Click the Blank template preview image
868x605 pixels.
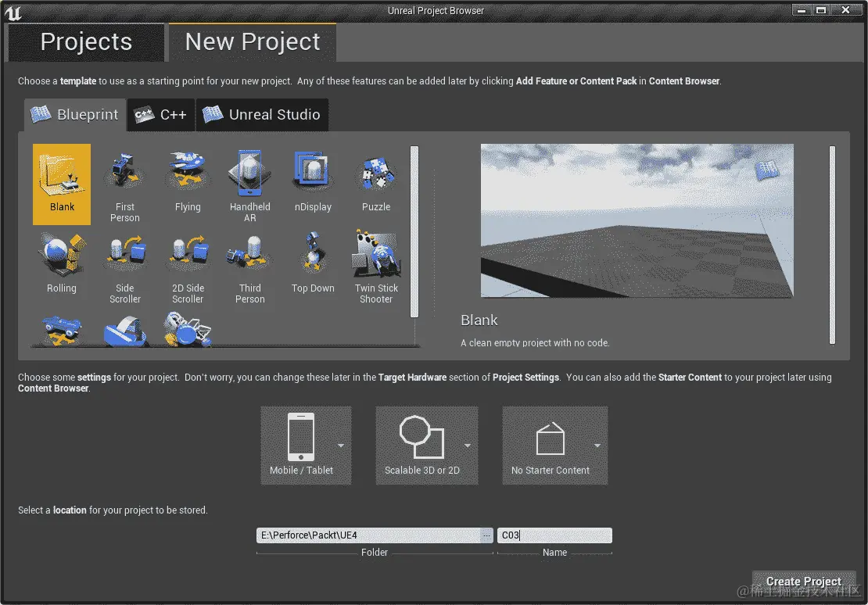[637, 221]
